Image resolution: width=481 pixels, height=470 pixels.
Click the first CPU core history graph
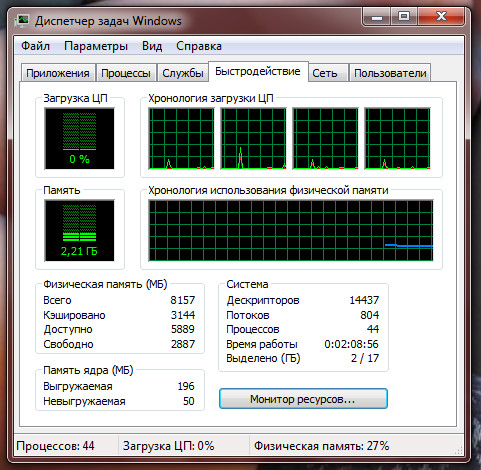182,138
